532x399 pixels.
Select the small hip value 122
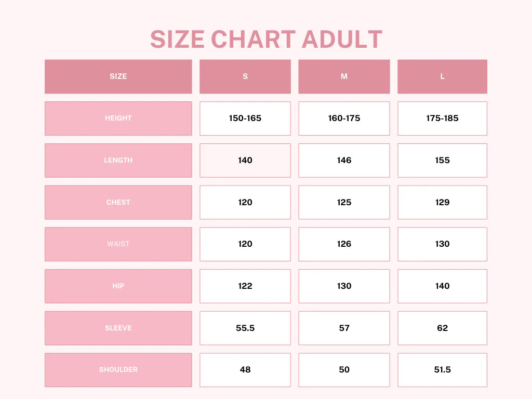click(245, 286)
